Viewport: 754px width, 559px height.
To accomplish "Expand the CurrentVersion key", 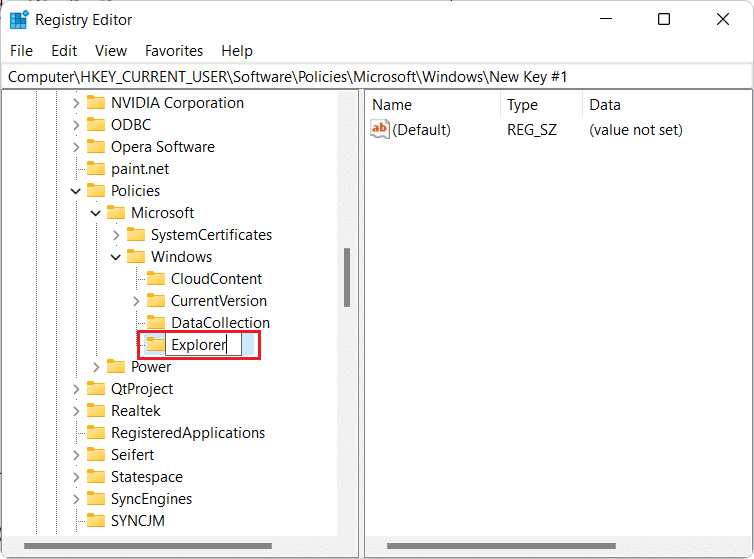I will [136, 301].
